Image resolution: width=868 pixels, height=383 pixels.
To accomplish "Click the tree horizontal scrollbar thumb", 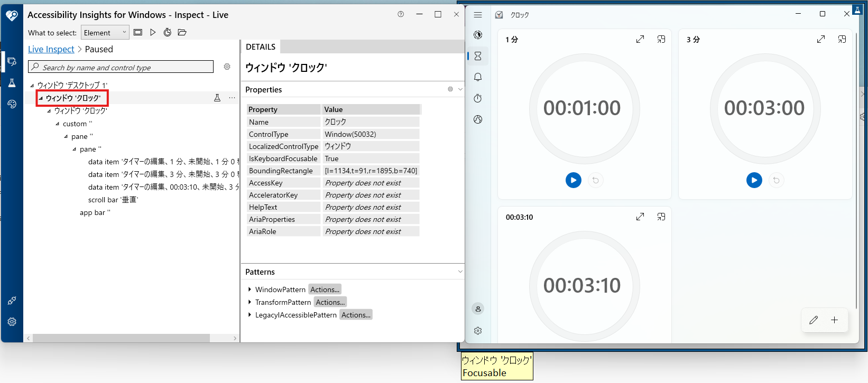I will pyautogui.click(x=121, y=338).
